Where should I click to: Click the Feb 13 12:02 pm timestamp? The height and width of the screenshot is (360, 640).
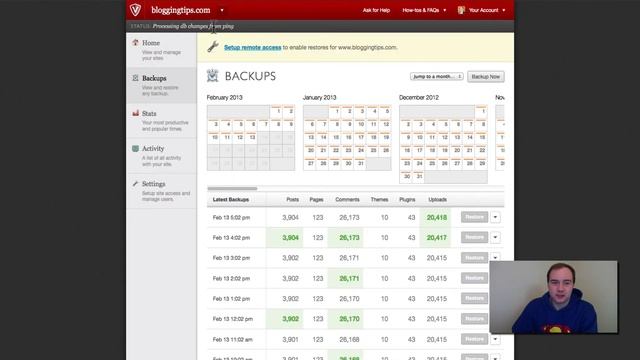point(233,319)
